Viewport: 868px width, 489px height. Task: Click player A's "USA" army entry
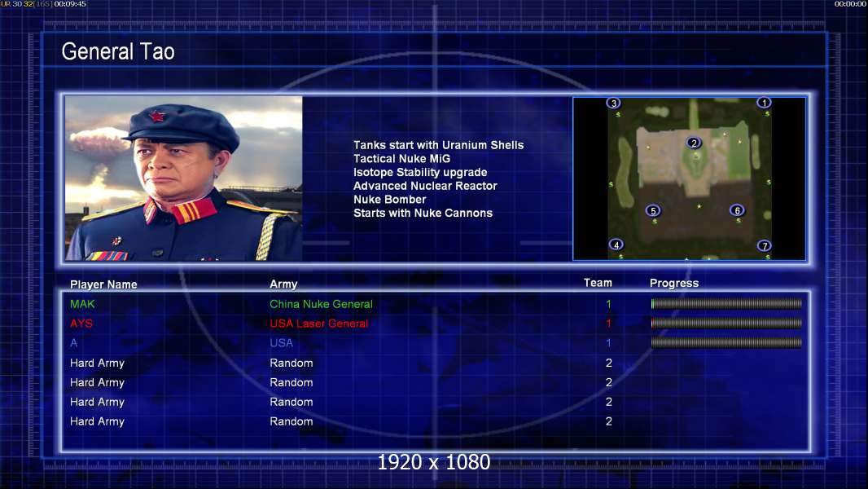(281, 343)
